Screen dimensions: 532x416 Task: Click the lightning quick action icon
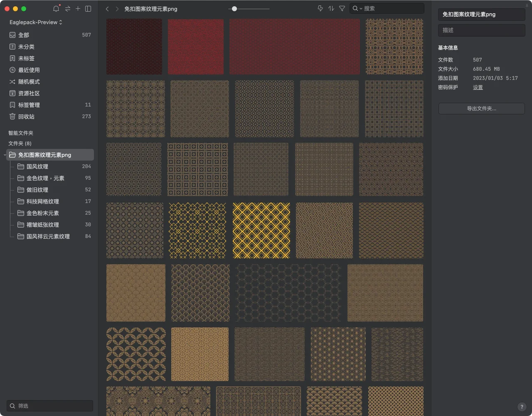(x=320, y=9)
